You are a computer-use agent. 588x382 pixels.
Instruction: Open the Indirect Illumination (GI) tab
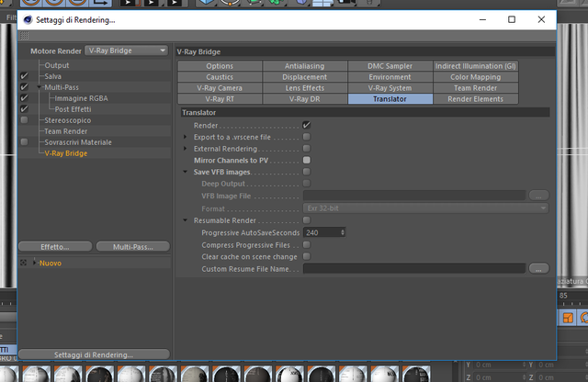tap(476, 66)
